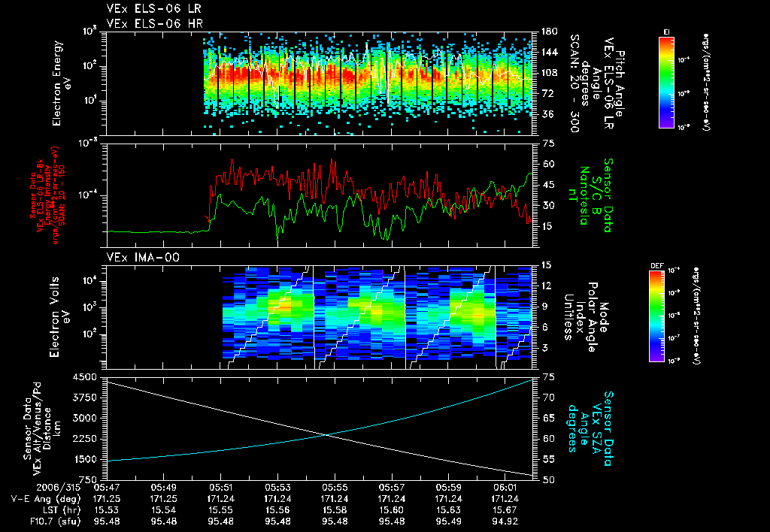Click the F10.7 (sfu) row label
Image resolution: width=770 pixels, height=532 pixels.
point(53,521)
